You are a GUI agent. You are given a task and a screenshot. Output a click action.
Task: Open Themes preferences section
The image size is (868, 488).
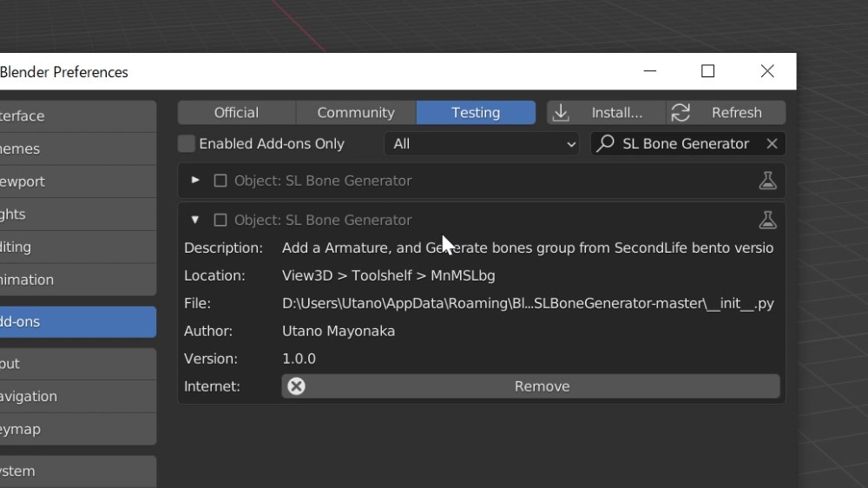pos(77,148)
